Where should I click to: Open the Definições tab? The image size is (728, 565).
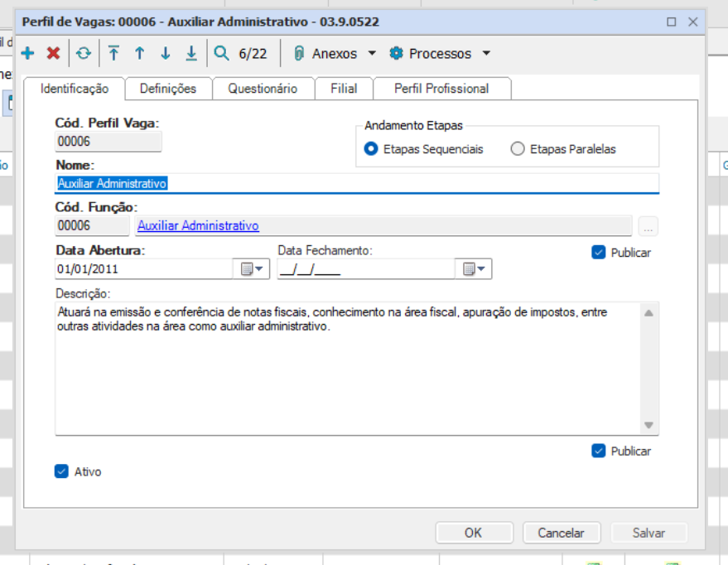coord(168,89)
